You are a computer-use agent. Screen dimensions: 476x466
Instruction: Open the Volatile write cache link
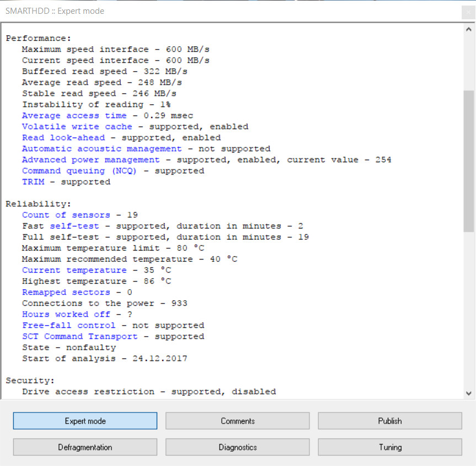click(77, 127)
